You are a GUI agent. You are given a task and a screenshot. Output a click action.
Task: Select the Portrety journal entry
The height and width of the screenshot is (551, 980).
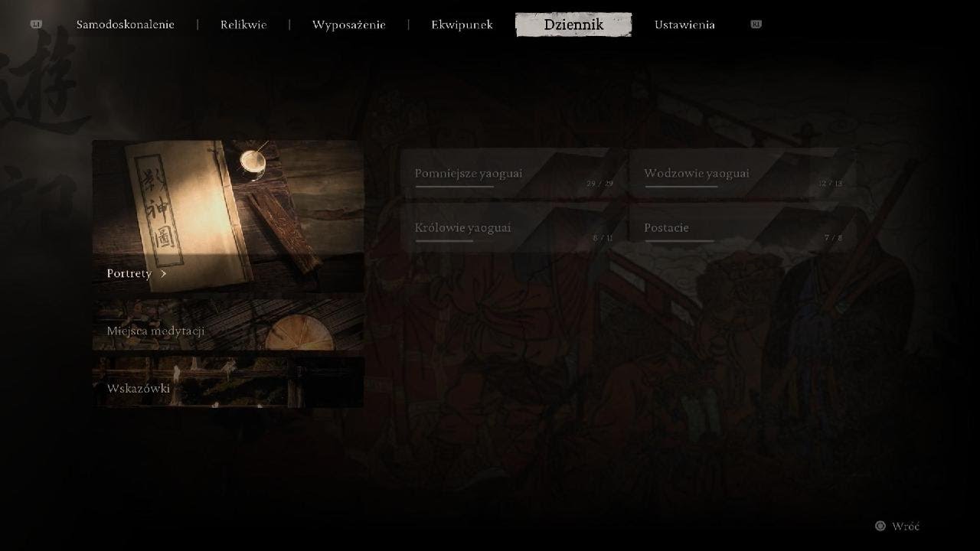pyautogui.click(x=228, y=217)
